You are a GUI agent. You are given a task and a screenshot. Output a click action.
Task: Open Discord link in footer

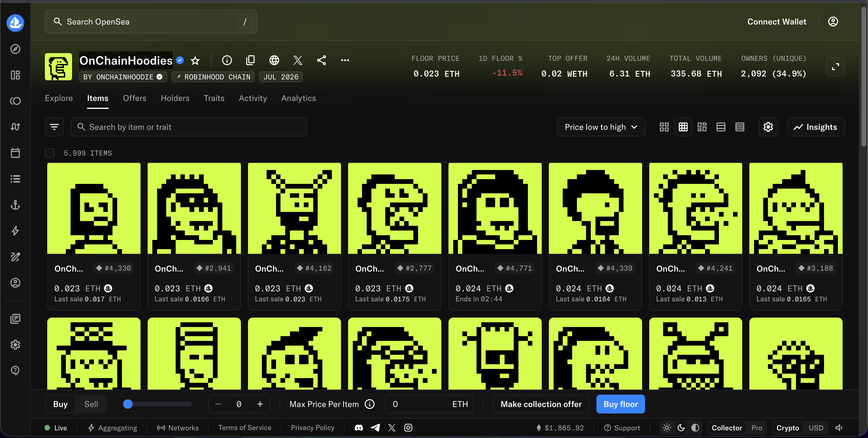pos(358,428)
